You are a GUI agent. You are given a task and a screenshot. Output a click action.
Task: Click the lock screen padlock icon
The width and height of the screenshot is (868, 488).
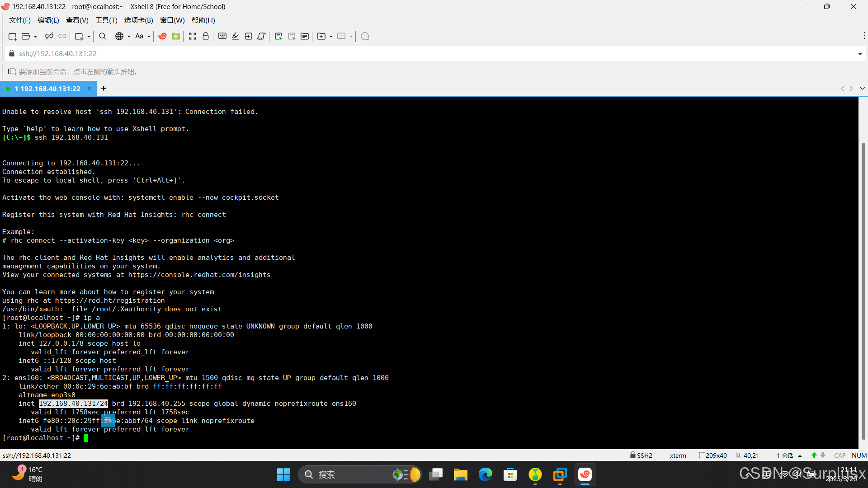click(x=206, y=36)
